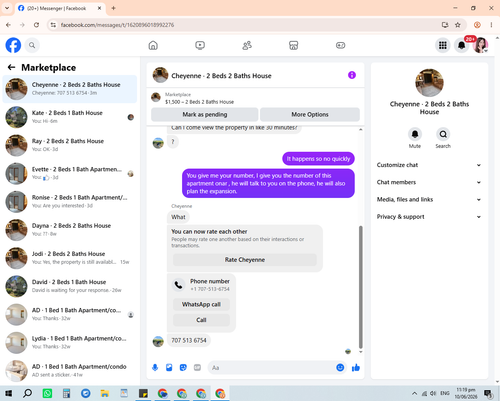The image size is (500, 401).
Task: Open Ray - 2 Beds 2 Baths House chat
Action: (70, 145)
